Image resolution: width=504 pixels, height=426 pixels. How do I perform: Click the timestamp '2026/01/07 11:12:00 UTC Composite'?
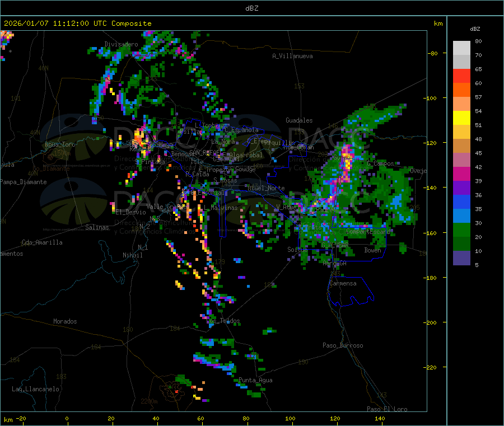click(x=77, y=24)
